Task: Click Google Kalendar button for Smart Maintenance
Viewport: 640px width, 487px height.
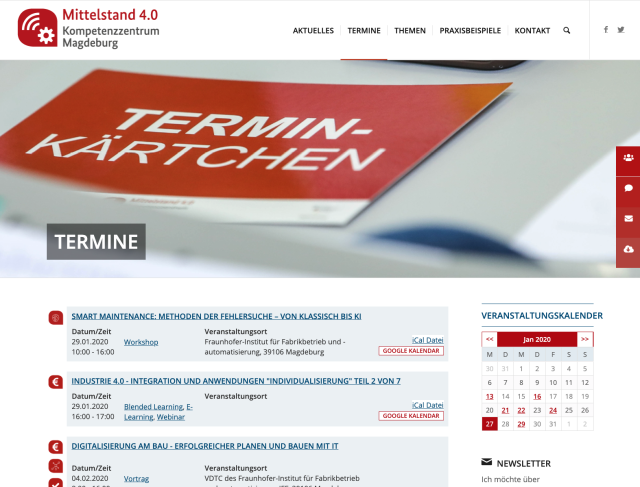Action: [410, 351]
